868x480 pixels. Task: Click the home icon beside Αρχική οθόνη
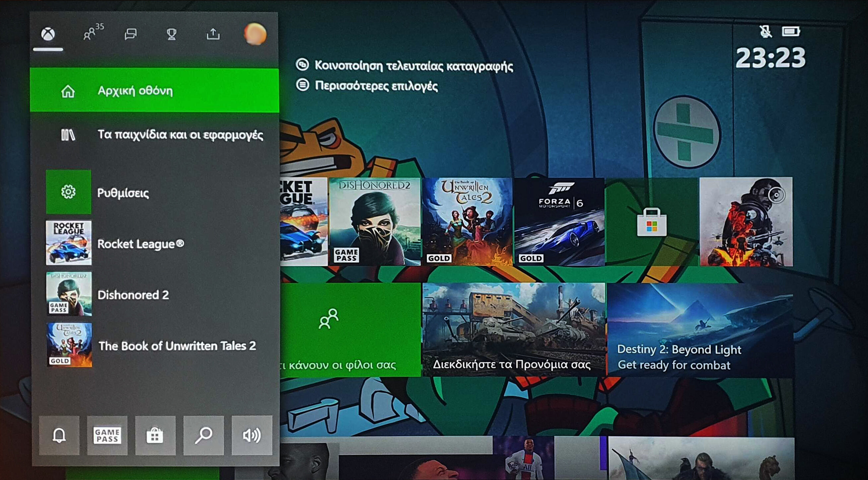click(x=68, y=91)
